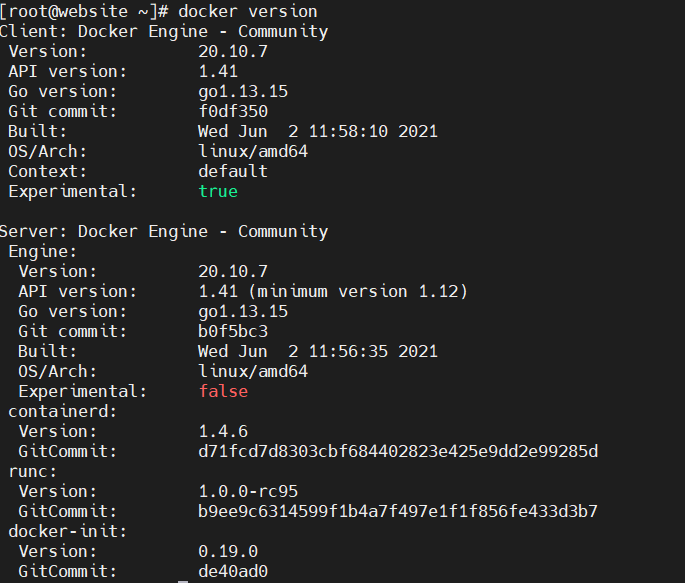Click the 'Server: Docker Engine - Community' heading

(164, 231)
